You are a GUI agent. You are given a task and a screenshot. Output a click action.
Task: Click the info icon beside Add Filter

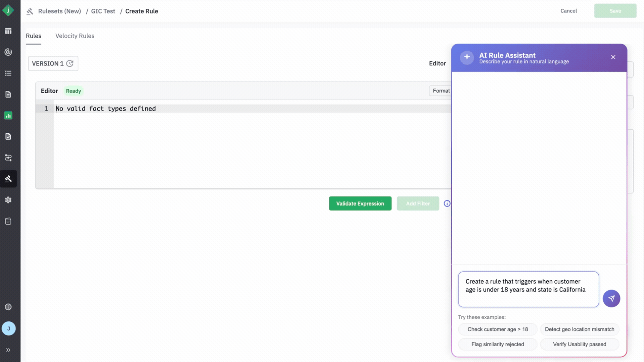point(447,203)
